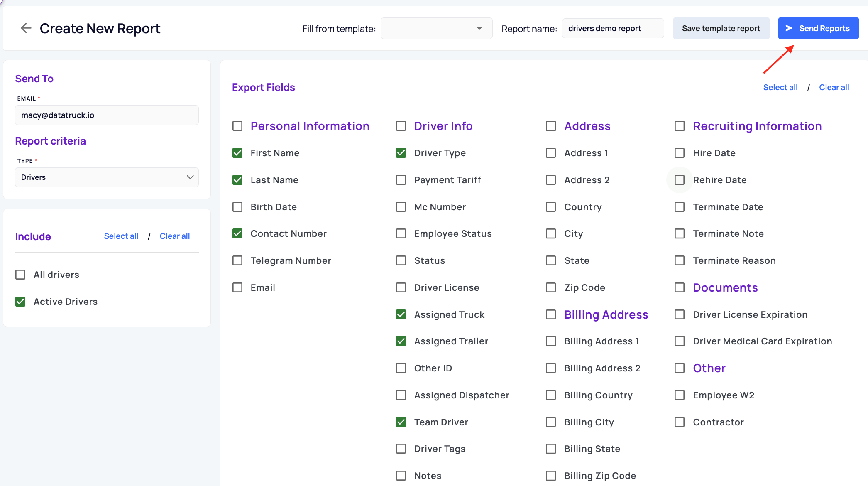The width and height of the screenshot is (868, 486).
Task: Click the Report name input field
Action: pyautogui.click(x=613, y=28)
